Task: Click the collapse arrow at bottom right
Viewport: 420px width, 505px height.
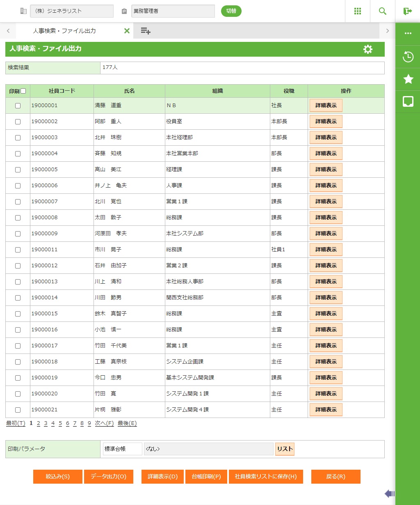Action: coord(389,494)
